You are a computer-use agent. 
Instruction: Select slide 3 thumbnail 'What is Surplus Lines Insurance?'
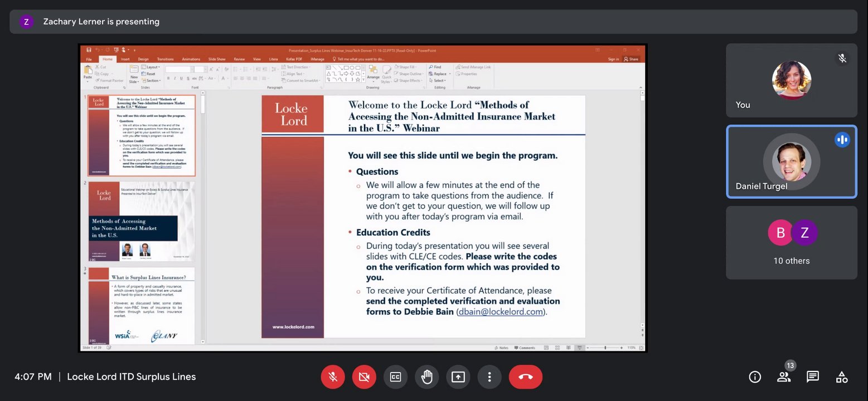pos(142,305)
